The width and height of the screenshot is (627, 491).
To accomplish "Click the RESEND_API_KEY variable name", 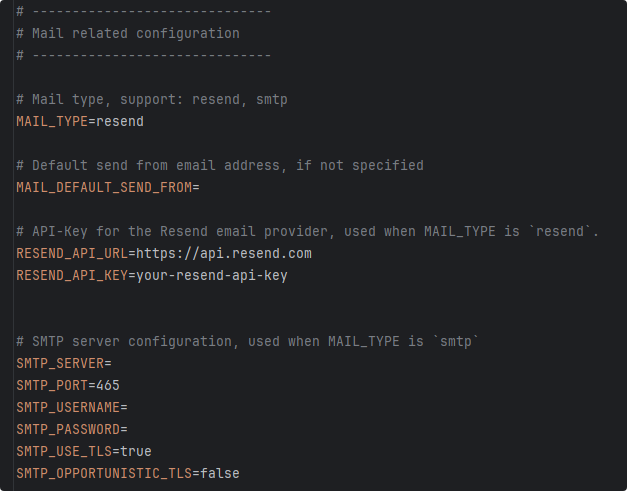I will tap(72, 275).
